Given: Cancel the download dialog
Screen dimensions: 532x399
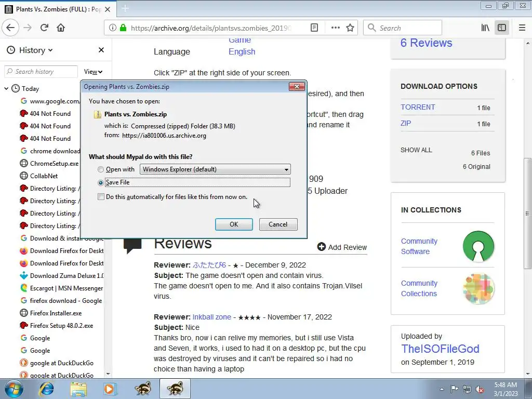Looking at the screenshot, I should [x=278, y=224].
